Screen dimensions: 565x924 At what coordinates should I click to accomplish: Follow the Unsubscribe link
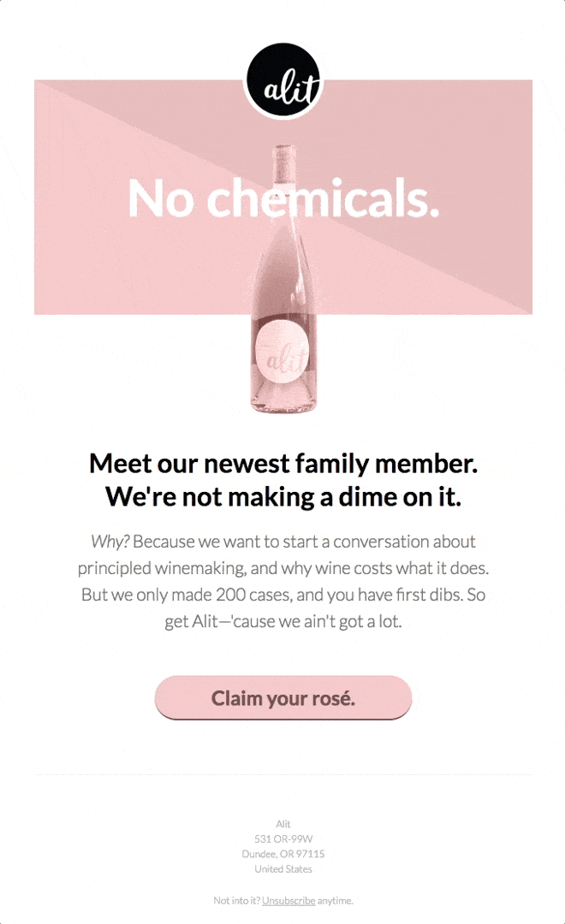tap(288, 900)
